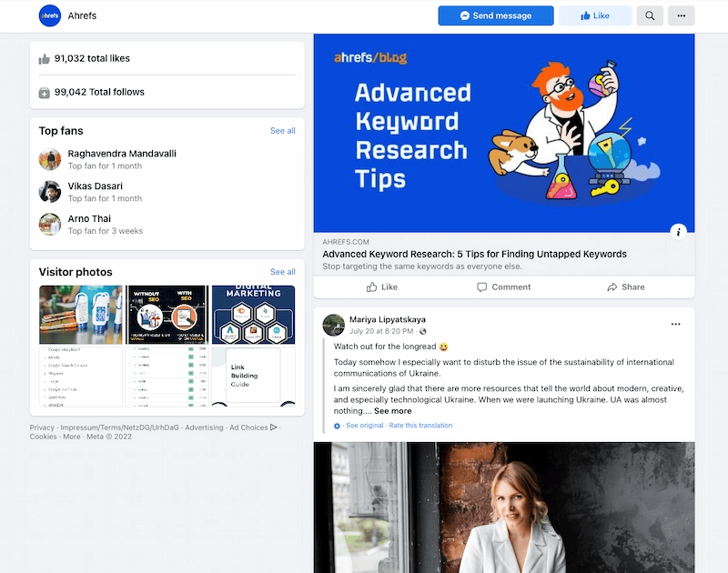
Task: Expand the More footer menu
Action: tap(72, 437)
